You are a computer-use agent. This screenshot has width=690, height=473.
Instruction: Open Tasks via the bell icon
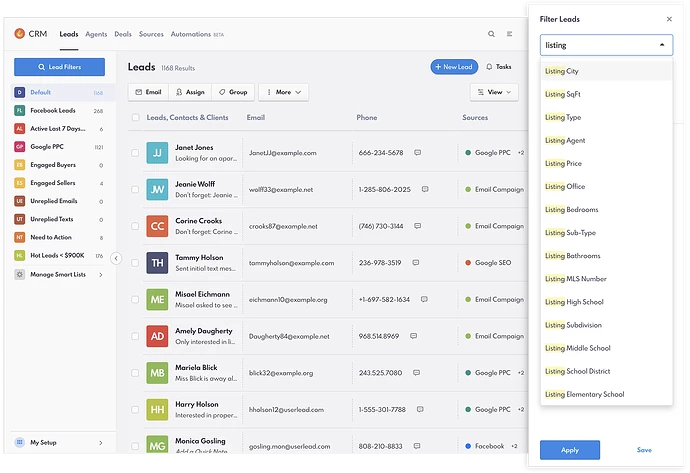coord(489,67)
